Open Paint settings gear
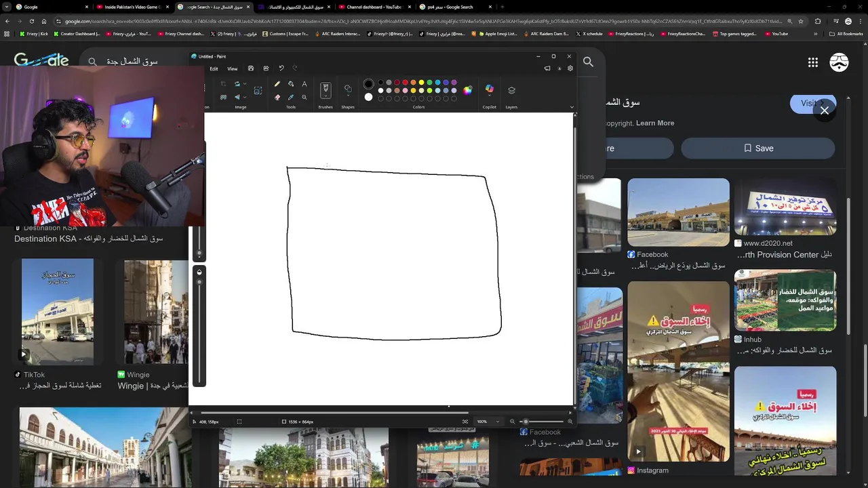868x488 pixels. click(x=570, y=68)
